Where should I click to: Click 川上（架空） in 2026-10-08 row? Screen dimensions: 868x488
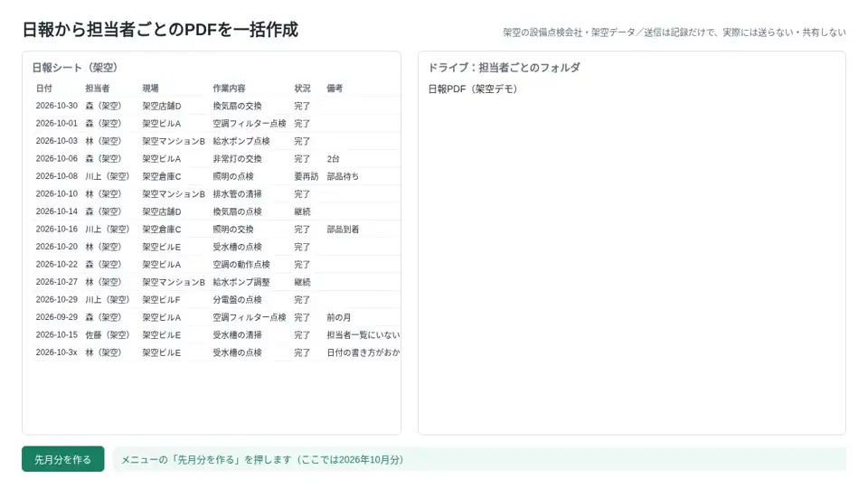pos(108,176)
